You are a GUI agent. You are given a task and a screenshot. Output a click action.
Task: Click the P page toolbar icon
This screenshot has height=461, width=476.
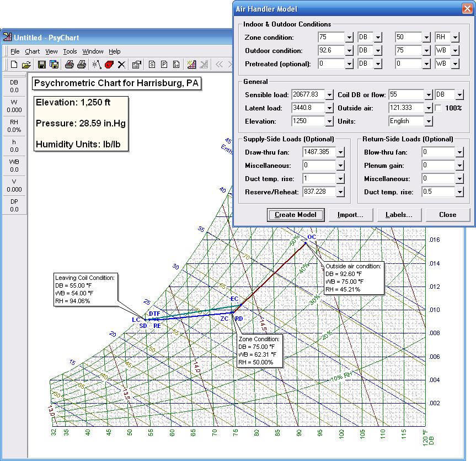164,65
